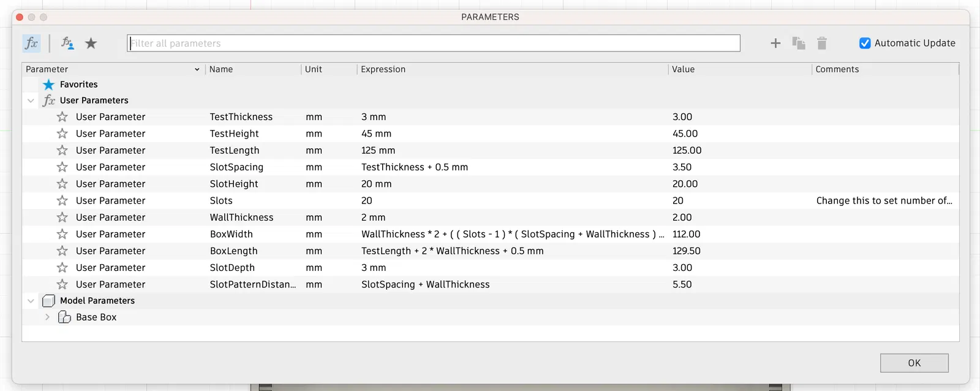980x391 pixels.
Task: Show favorites filter star icon
Action: [91, 43]
